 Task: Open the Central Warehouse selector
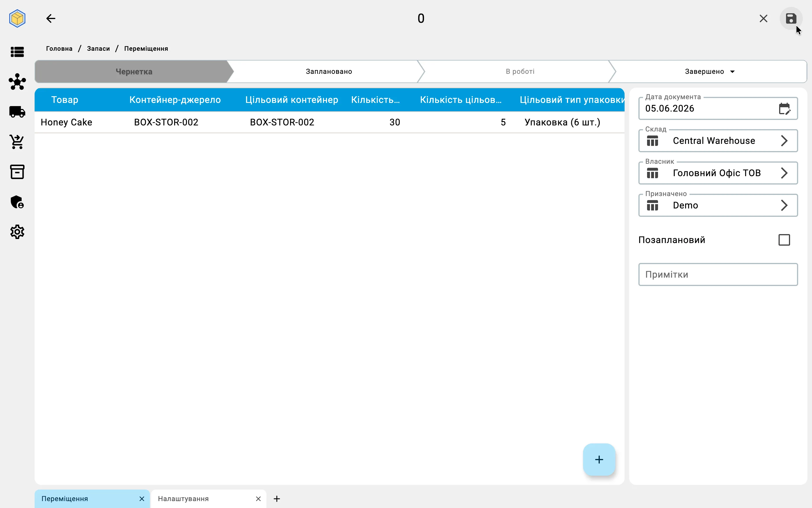coord(718,141)
